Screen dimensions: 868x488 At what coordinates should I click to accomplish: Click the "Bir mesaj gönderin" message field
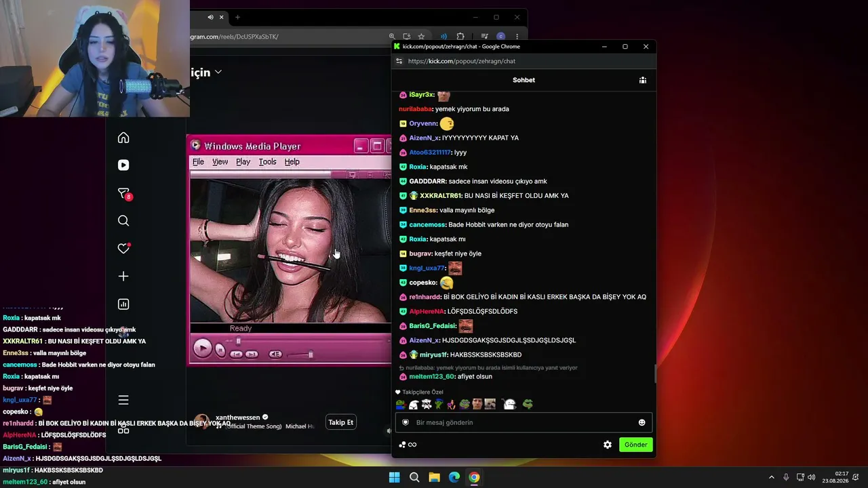[524, 422]
